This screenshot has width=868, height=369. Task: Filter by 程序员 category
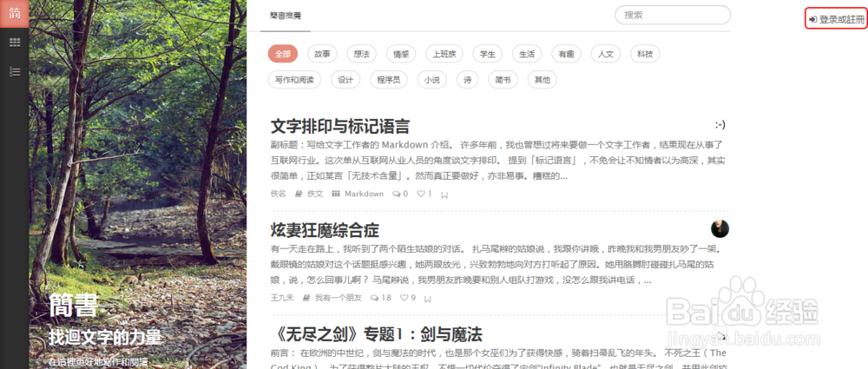[x=389, y=79]
